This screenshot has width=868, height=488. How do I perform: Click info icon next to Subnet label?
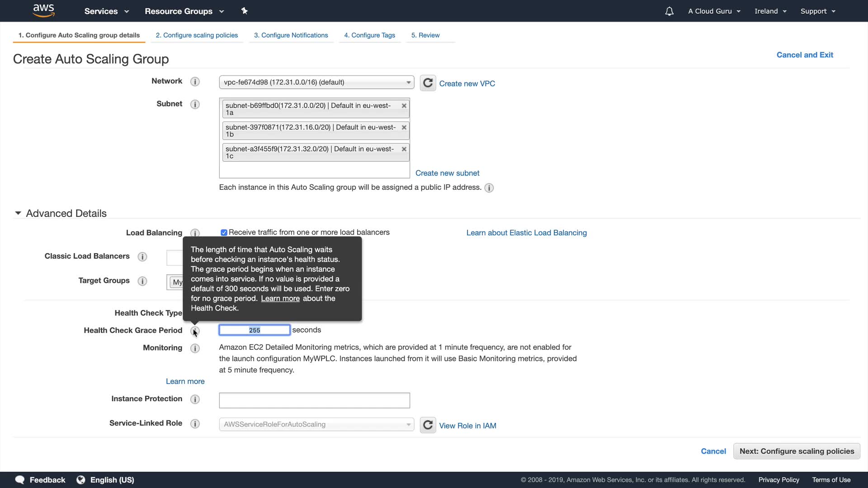(195, 104)
